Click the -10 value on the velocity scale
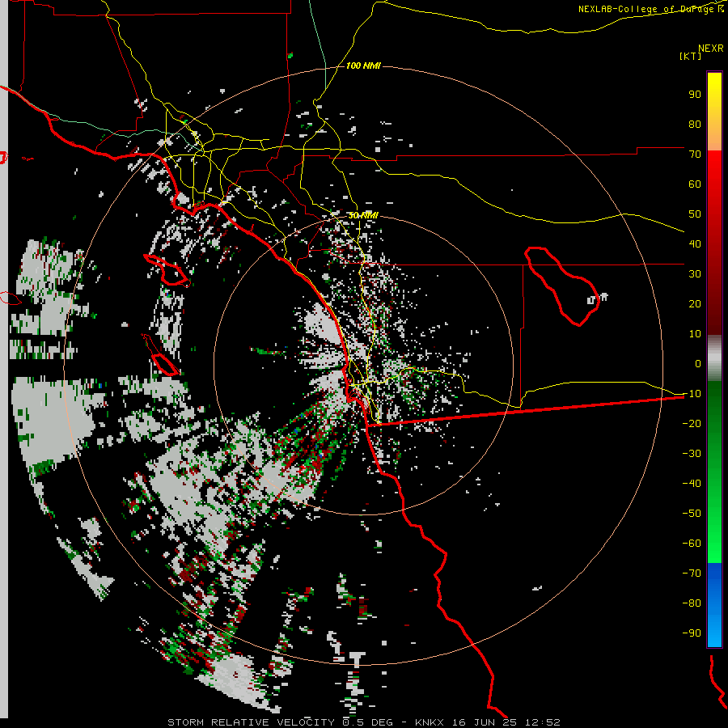The image size is (728, 728). [692, 394]
